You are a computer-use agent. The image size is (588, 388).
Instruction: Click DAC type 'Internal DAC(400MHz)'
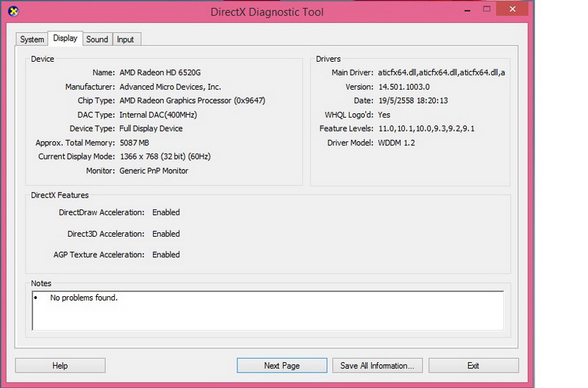pyautogui.click(x=158, y=115)
